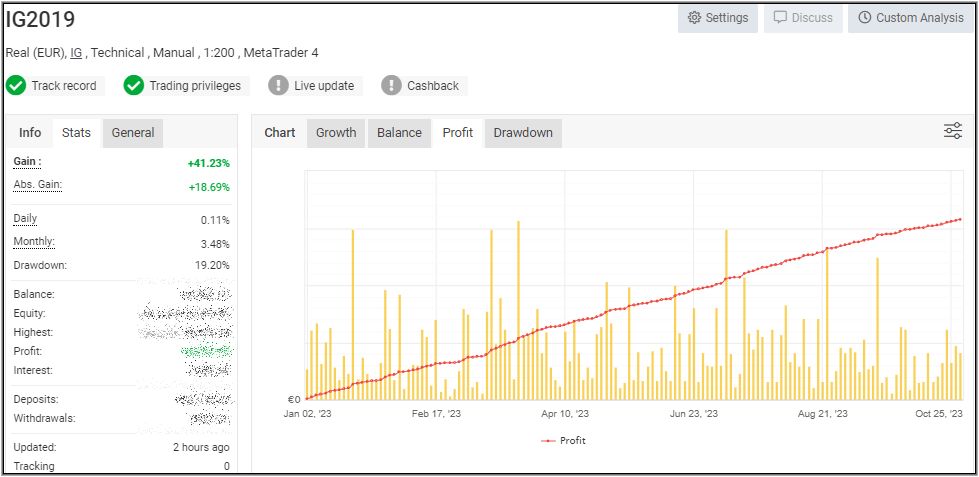Select the Profit chart tab
The image size is (979, 477).
click(x=458, y=133)
